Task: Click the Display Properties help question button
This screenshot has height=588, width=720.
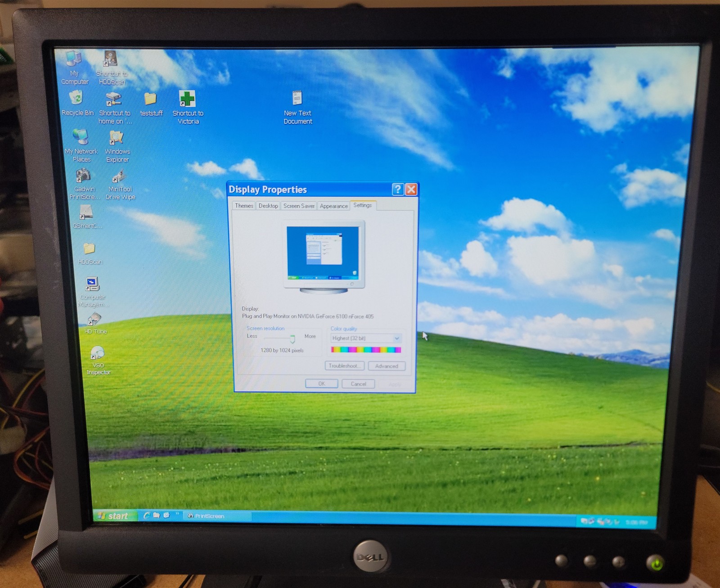Action: (398, 189)
